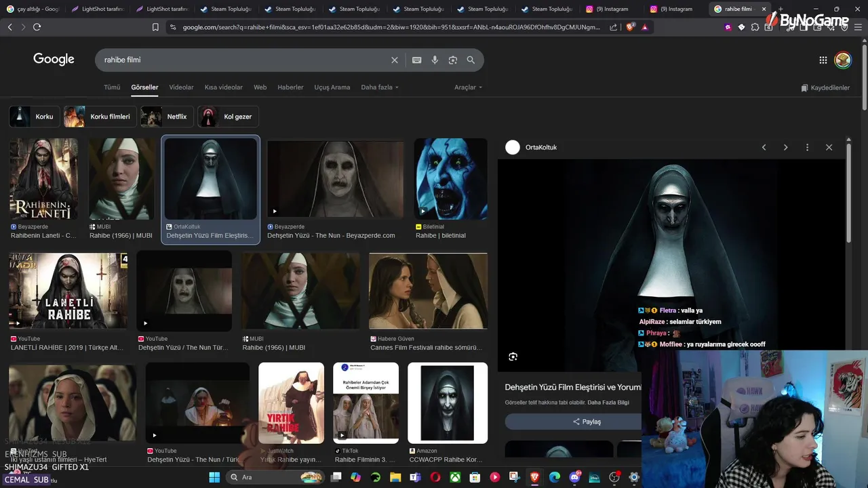The image size is (868, 488).
Task: Click the Paylaş share button
Action: [x=587, y=422]
